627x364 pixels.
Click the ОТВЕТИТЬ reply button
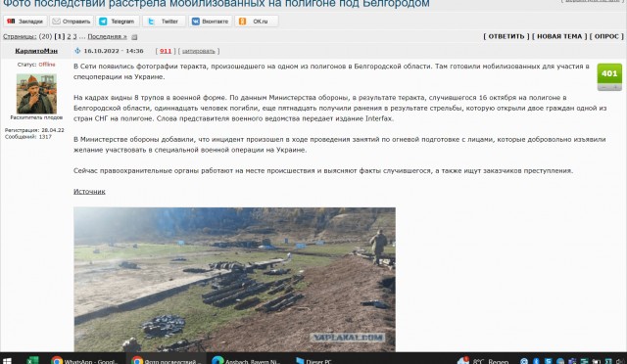[506, 36]
